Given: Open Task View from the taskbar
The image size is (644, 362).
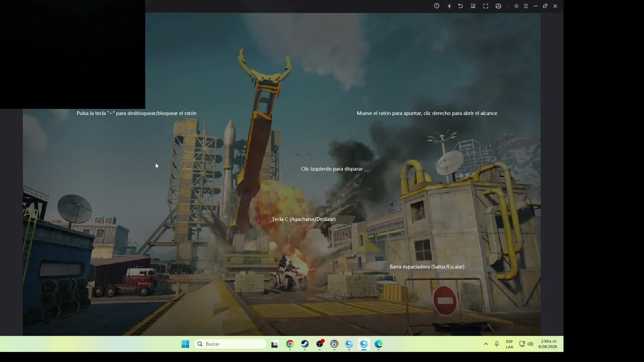Looking at the screenshot, I should point(275,344).
